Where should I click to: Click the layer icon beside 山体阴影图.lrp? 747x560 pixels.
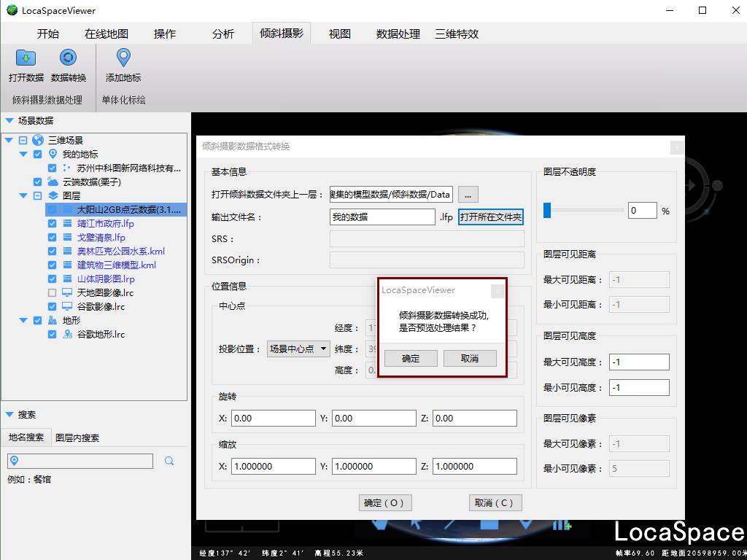pos(67,279)
